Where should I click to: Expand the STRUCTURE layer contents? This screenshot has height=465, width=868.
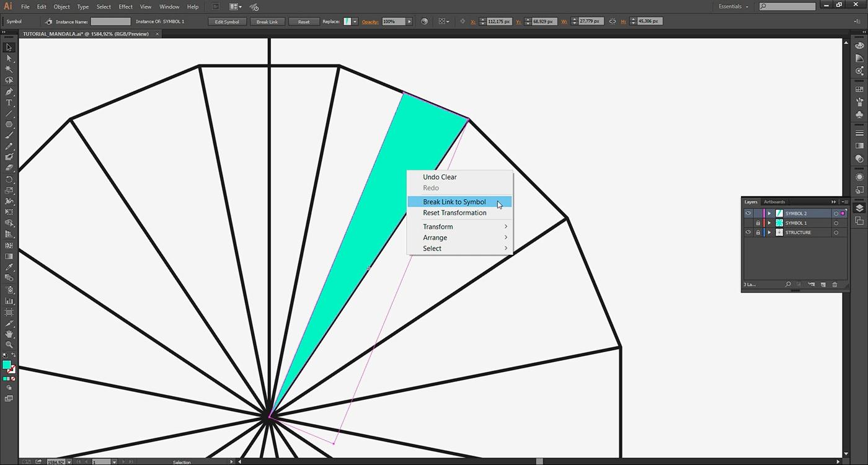(769, 232)
